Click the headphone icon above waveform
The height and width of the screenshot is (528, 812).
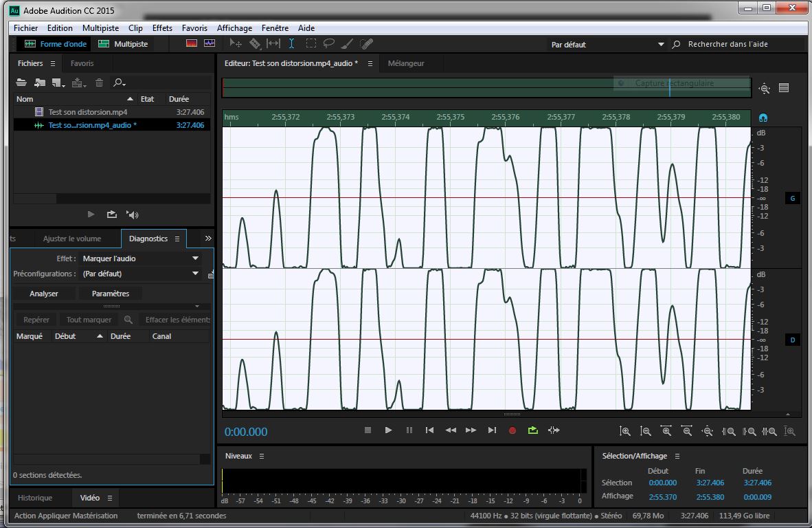[763, 118]
